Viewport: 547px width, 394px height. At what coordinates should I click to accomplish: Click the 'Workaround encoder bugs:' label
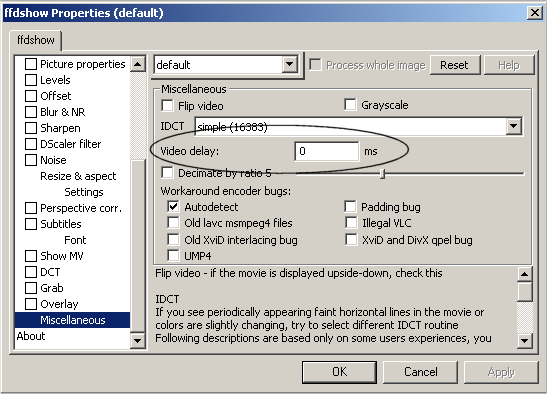[226, 191]
